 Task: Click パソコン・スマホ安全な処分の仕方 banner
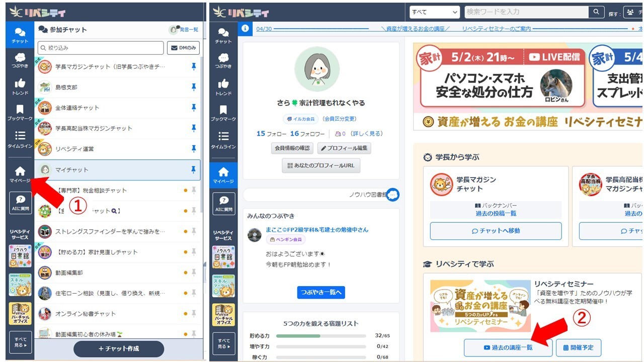point(503,78)
